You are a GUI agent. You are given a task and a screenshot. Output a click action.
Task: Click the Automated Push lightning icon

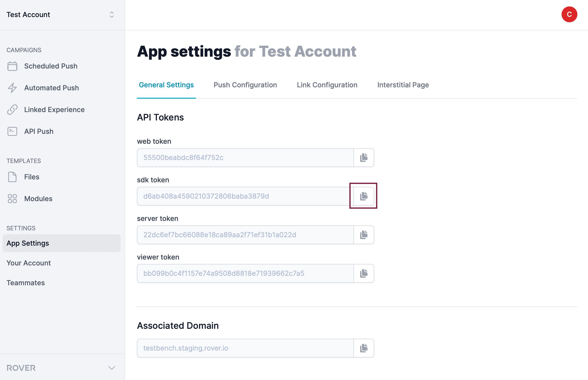[x=12, y=88]
